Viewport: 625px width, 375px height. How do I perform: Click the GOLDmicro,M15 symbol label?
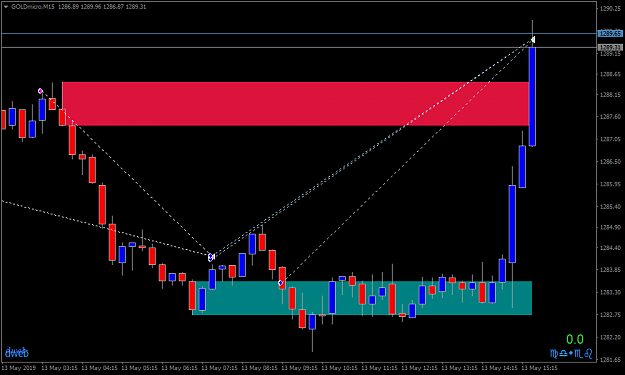pos(33,7)
